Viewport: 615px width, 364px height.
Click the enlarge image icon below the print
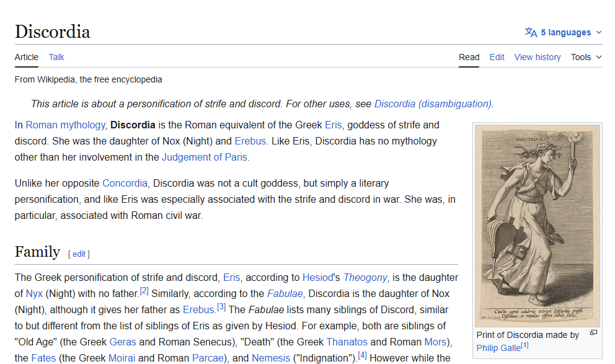(593, 333)
